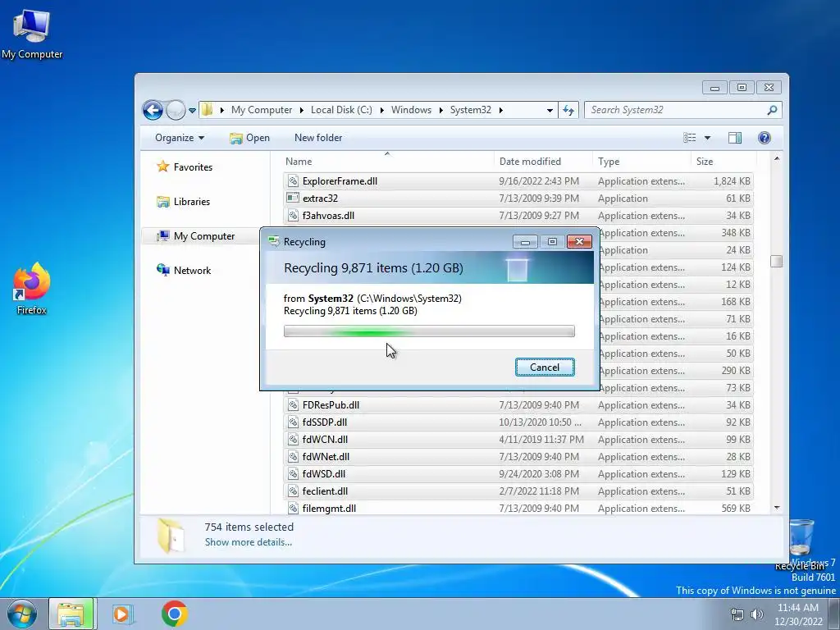
Task: Select fdWNet.dll file
Action: click(518, 456)
